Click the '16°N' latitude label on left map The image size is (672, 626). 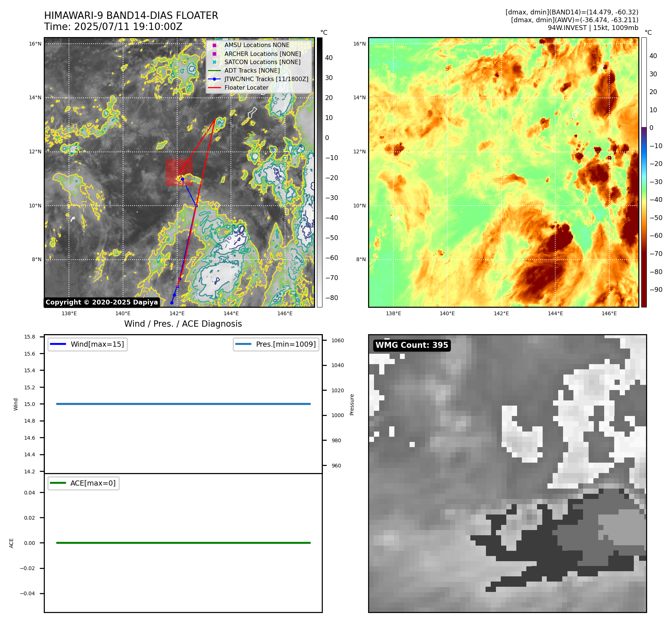35,44
